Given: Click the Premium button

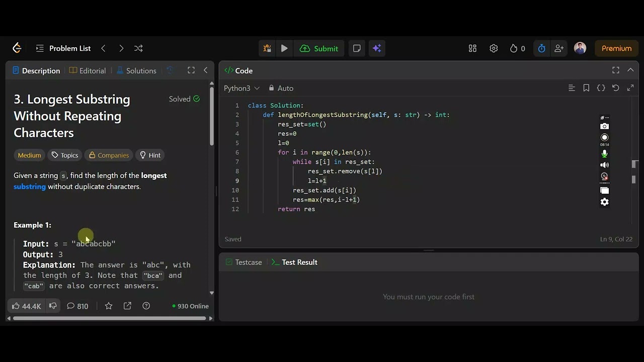Looking at the screenshot, I should (x=616, y=48).
